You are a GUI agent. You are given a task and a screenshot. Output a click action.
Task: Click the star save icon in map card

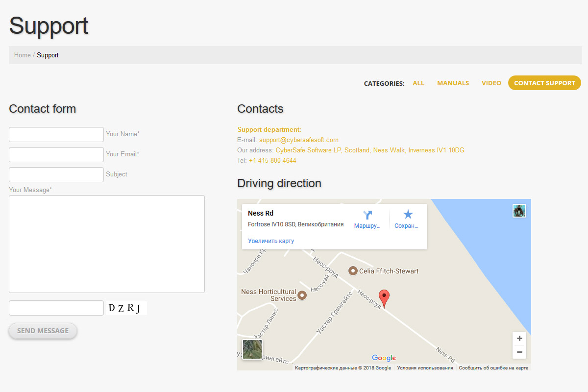(408, 215)
